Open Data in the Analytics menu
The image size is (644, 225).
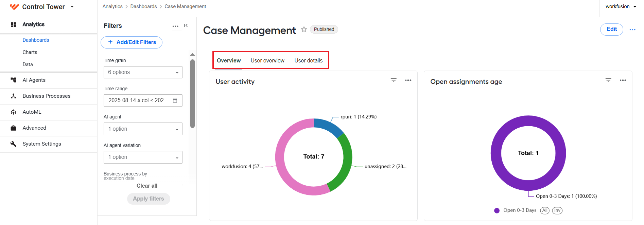28,64
